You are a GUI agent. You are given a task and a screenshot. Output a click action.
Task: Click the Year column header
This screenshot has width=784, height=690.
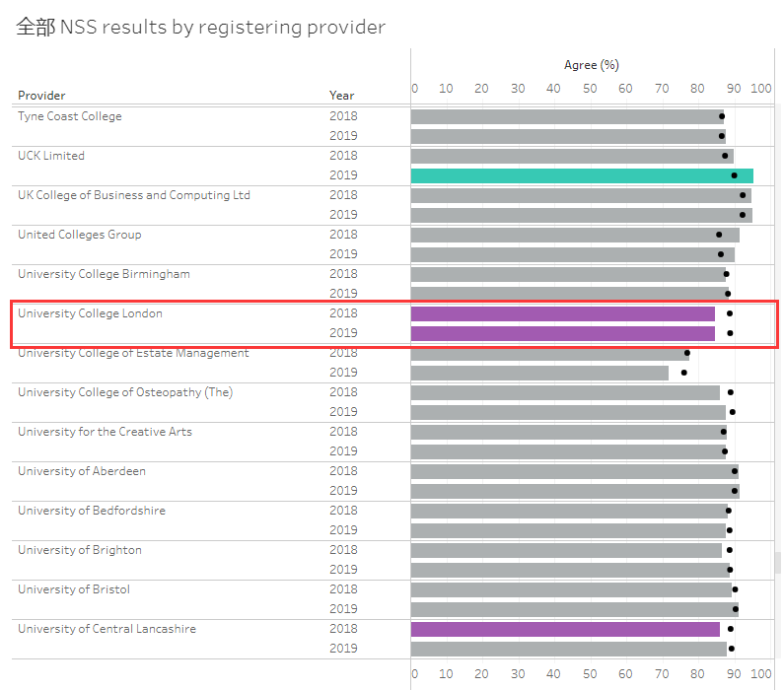click(x=341, y=96)
